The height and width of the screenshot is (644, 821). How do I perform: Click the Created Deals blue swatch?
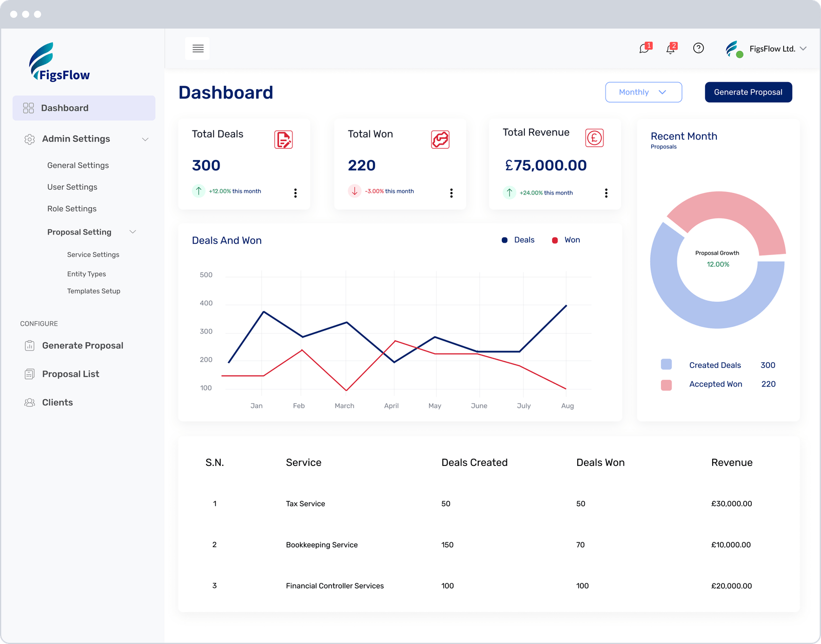[x=666, y=364]
